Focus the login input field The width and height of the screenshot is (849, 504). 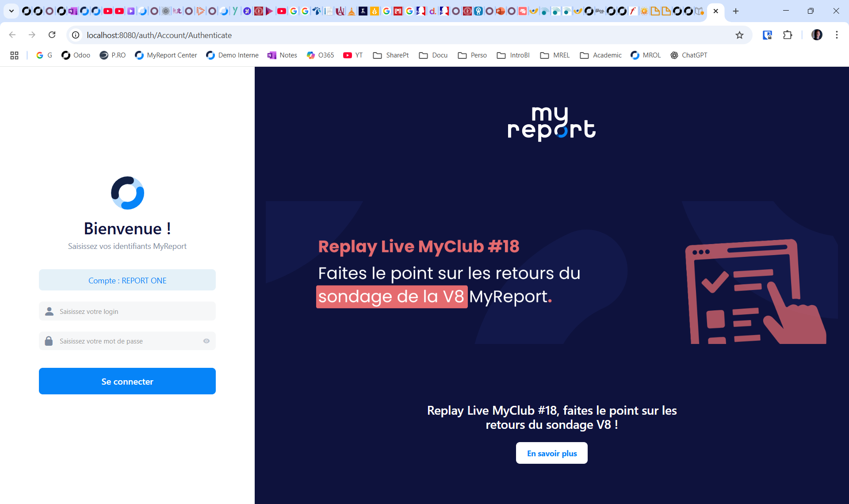point(133,311)
